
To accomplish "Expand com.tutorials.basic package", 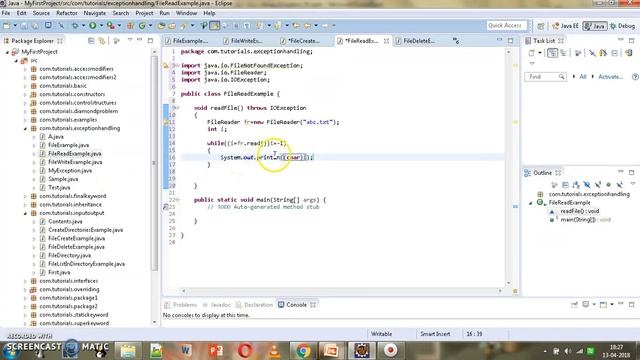I will coord(25,86).
